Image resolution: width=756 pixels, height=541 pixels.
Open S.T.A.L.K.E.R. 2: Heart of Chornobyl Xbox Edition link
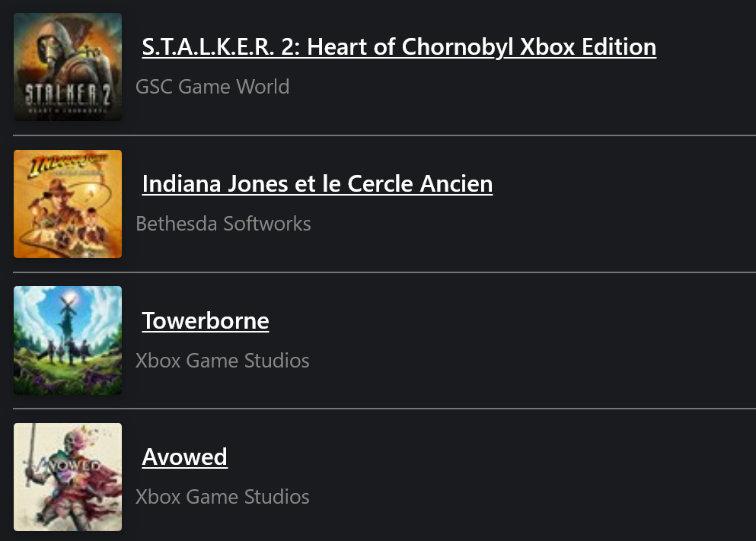pyautogui.click(x=399, y=47)
